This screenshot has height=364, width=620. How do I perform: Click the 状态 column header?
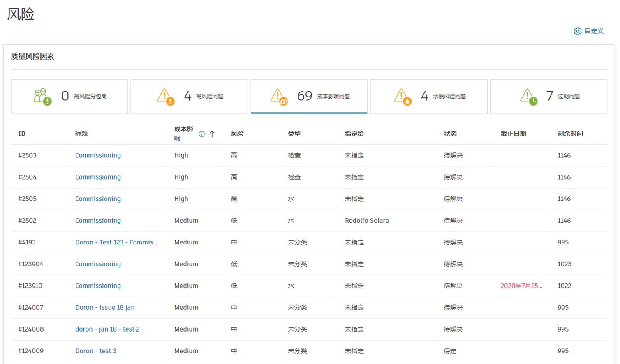pos(450,134)
